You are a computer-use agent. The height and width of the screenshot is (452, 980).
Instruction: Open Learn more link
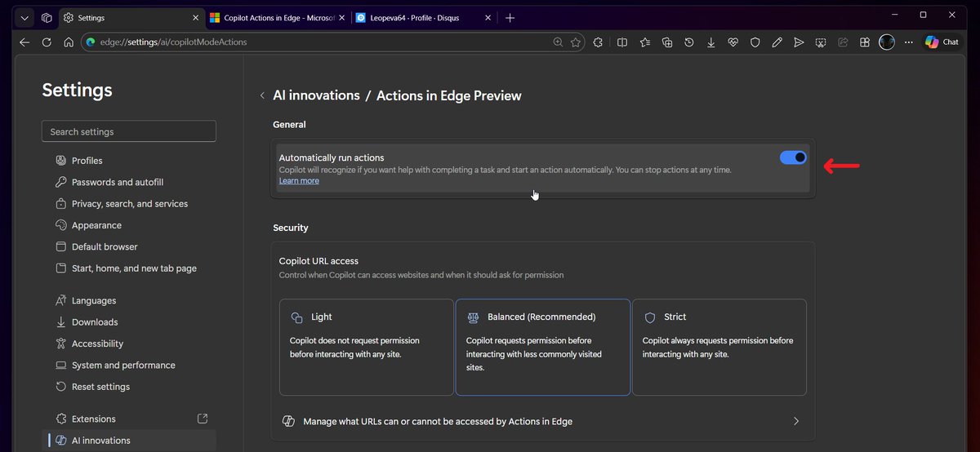pyautogui.click(x=299, y=181)
